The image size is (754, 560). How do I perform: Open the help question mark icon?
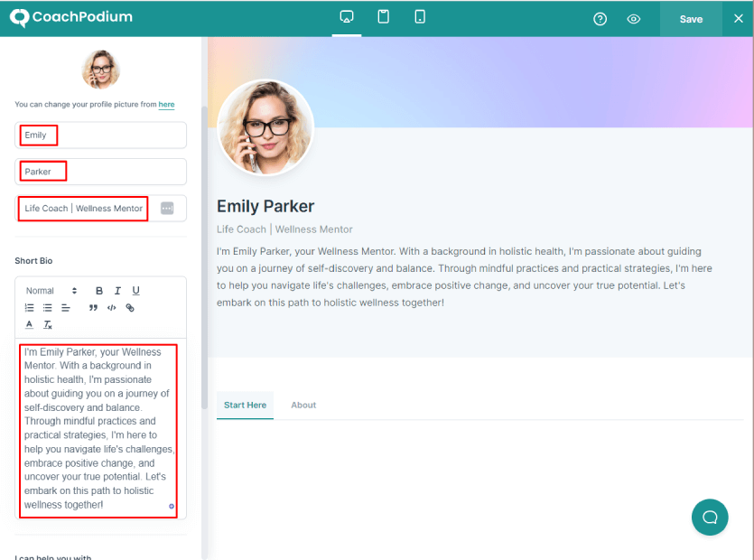point(600,19)
